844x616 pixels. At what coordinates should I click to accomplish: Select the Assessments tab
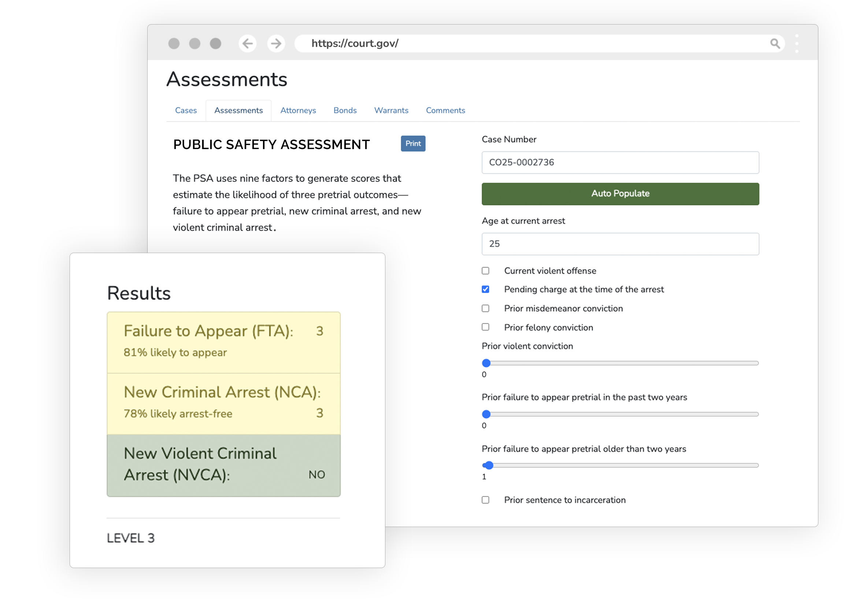tap(239, 110)
